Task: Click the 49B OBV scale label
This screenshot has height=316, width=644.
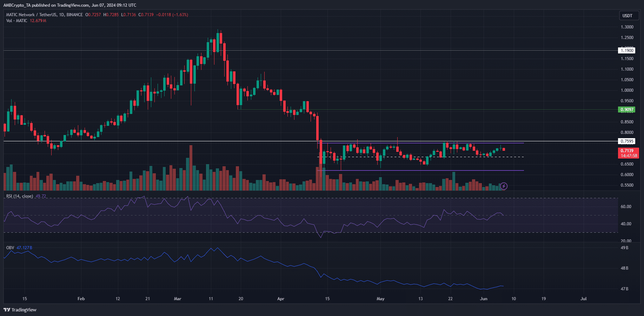Action: pos(624,248)
